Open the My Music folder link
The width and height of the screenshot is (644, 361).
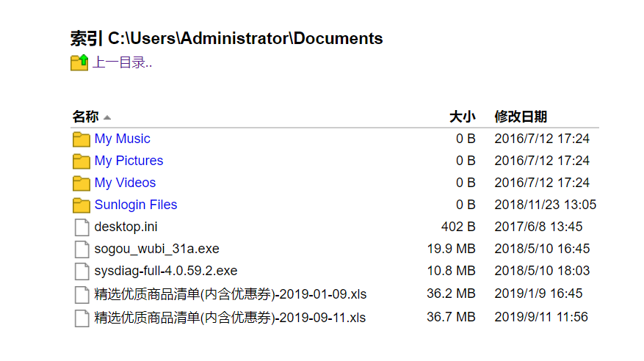coord(122,139)
